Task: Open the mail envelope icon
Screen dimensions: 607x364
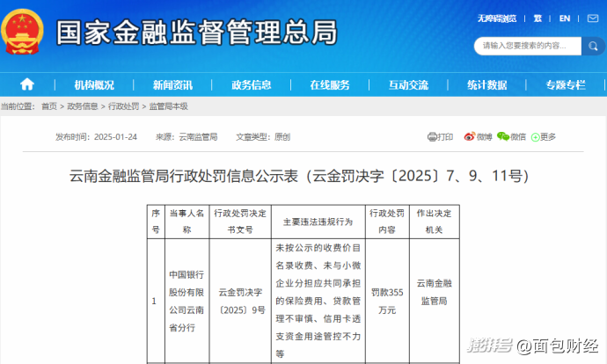Action: point(593,18)
